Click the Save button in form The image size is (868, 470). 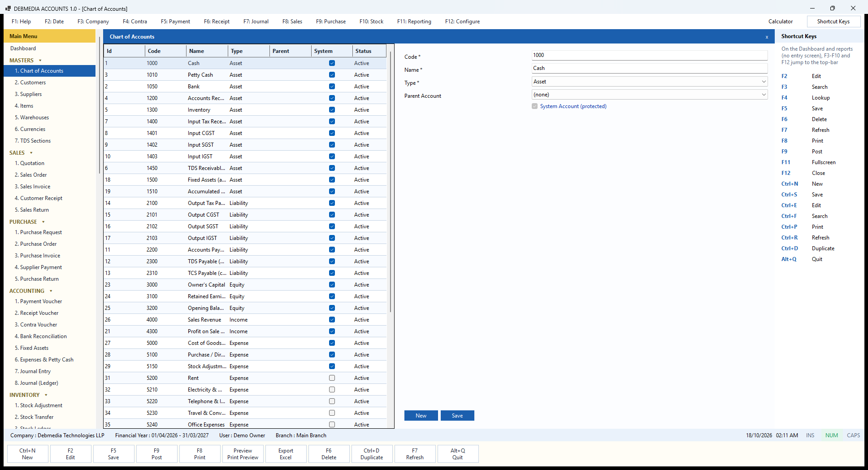point(457,416)
